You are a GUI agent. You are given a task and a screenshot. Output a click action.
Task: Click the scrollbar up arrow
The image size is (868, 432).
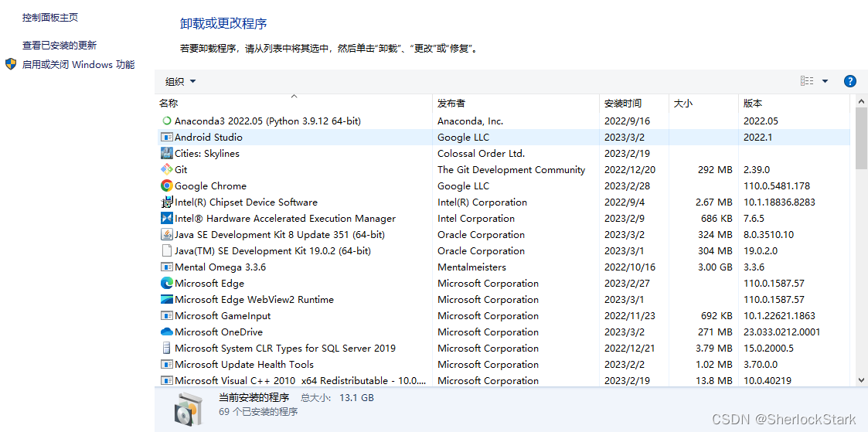[x=861, y=102]
